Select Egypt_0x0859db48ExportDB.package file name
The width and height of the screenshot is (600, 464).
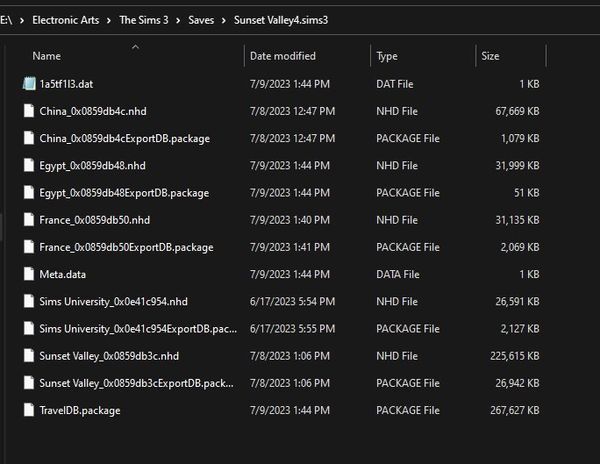tap(124, 192)
